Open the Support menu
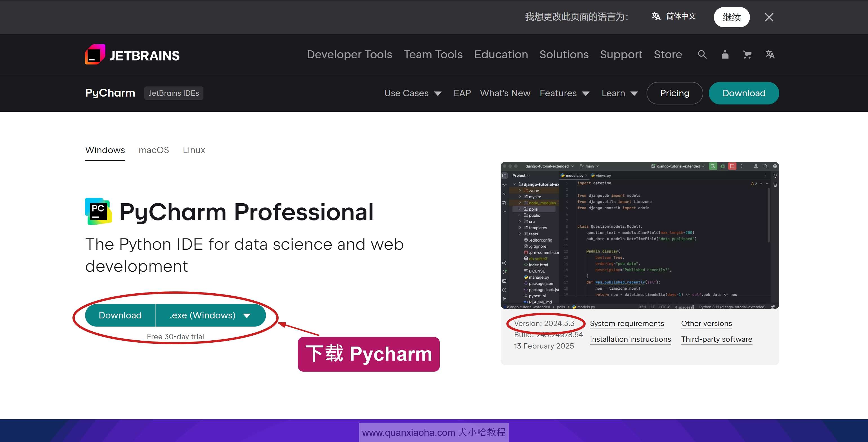The image size is (868, 442). pyautogui.click(x=621, y=55)
